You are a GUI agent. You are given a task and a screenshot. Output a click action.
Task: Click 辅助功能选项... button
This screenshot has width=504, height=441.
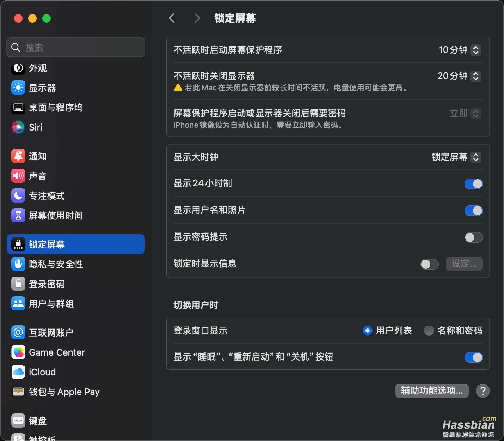(x=432, y=391)
